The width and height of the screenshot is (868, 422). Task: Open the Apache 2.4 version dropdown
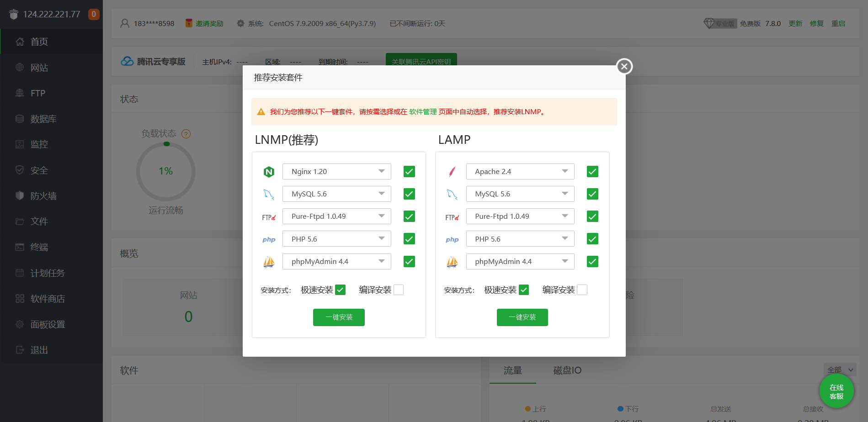520,171
